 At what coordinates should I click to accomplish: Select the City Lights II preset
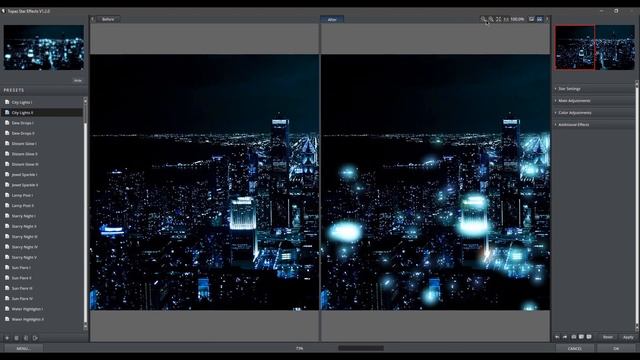pyautogui.click(x=42, y=113)
